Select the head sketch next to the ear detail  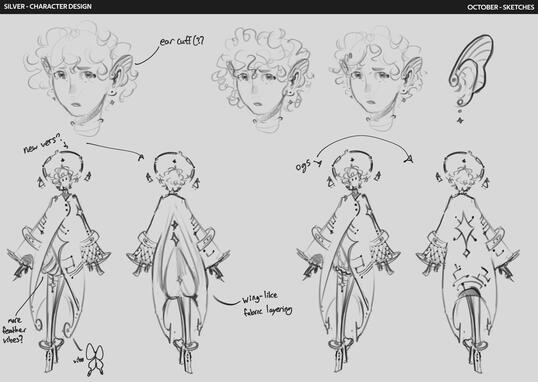coord(377,80)
